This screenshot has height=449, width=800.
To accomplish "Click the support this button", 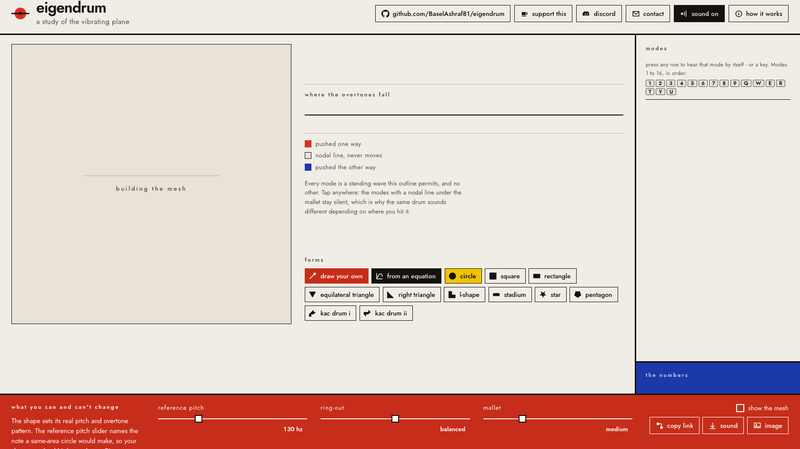I will click(x=543, y=14).
